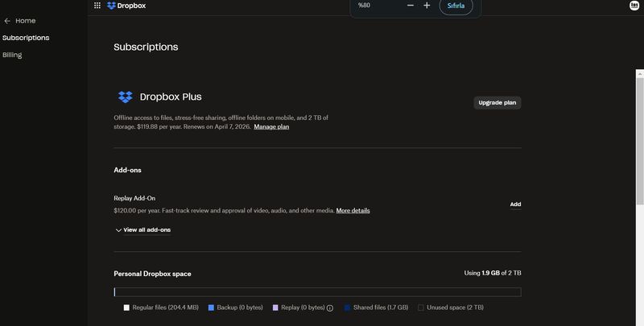Click the Replay info icon

330,308
